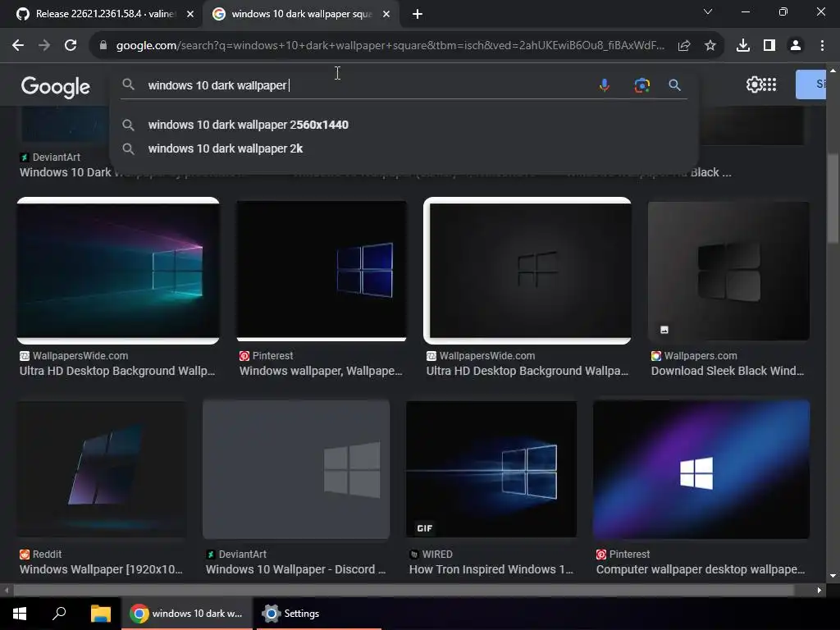The image size is (840, 630).
Task: Open Google quick settings gear icon
Action: click(754, 84)
